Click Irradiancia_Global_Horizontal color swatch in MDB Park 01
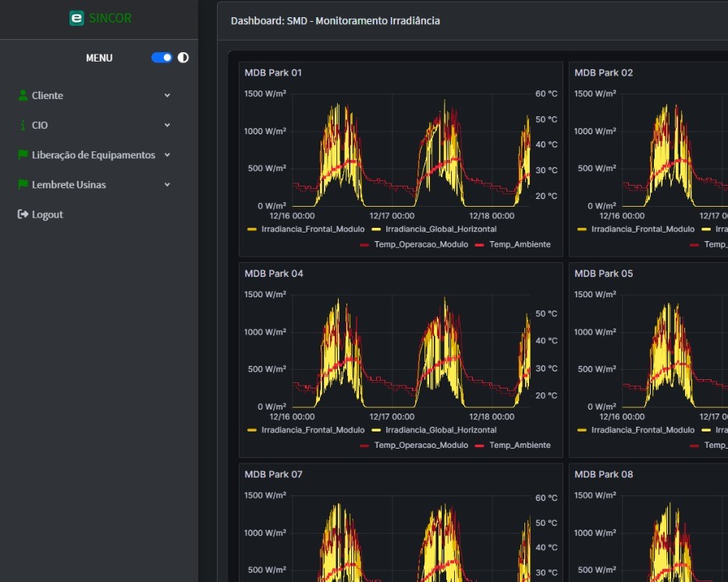 pos(376,229)
